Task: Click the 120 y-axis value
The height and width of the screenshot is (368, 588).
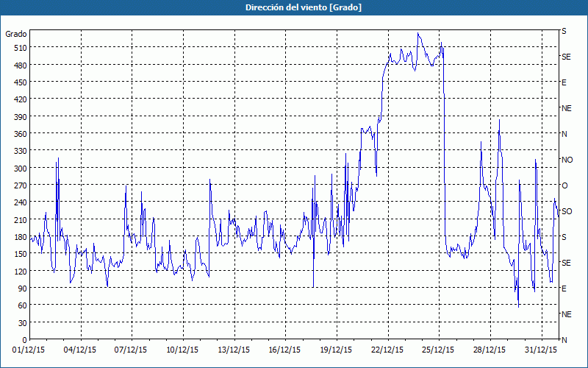Action: [21, 272]
